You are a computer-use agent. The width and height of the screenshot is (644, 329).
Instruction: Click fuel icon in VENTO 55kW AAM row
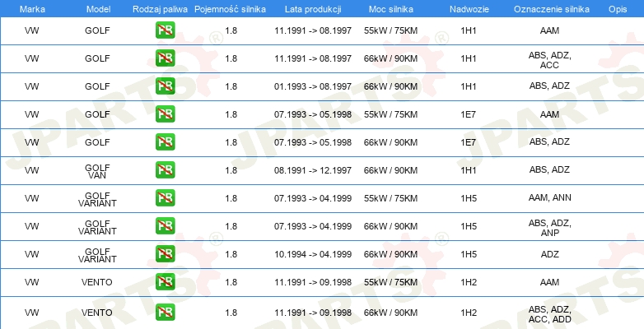[x=165, y=282]
